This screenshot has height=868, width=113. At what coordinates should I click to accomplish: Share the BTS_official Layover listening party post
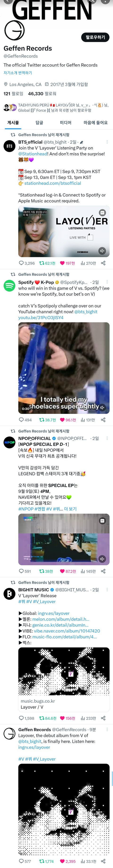103,263
